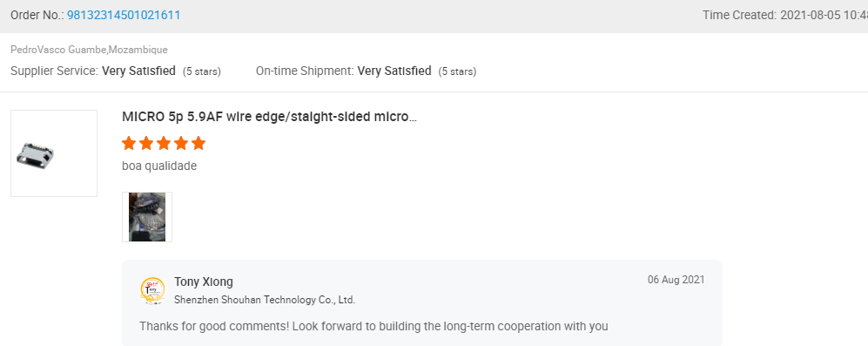This screenshot has width=868, height=346.
Task: Click the fourth orange rating star
Action: tap(181, 143)
